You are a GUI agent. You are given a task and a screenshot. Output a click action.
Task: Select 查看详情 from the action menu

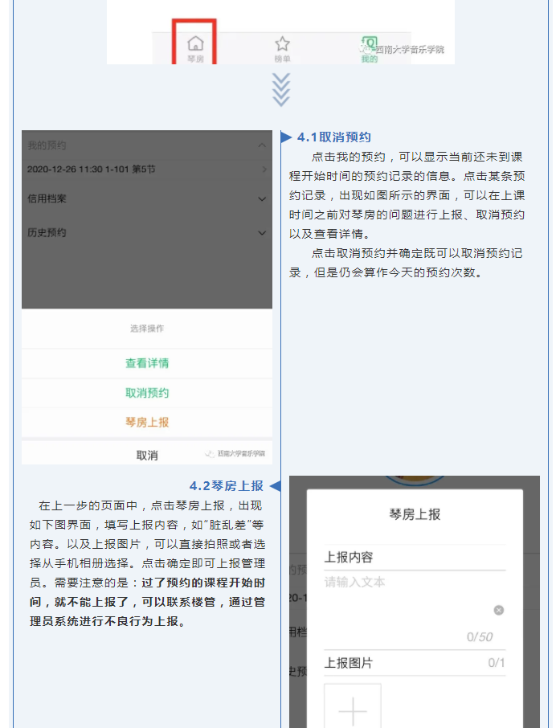[x=147, y=363]
